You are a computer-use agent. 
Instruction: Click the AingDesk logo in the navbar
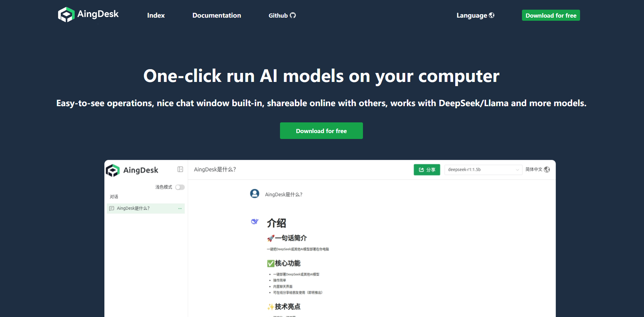point(88,15)
